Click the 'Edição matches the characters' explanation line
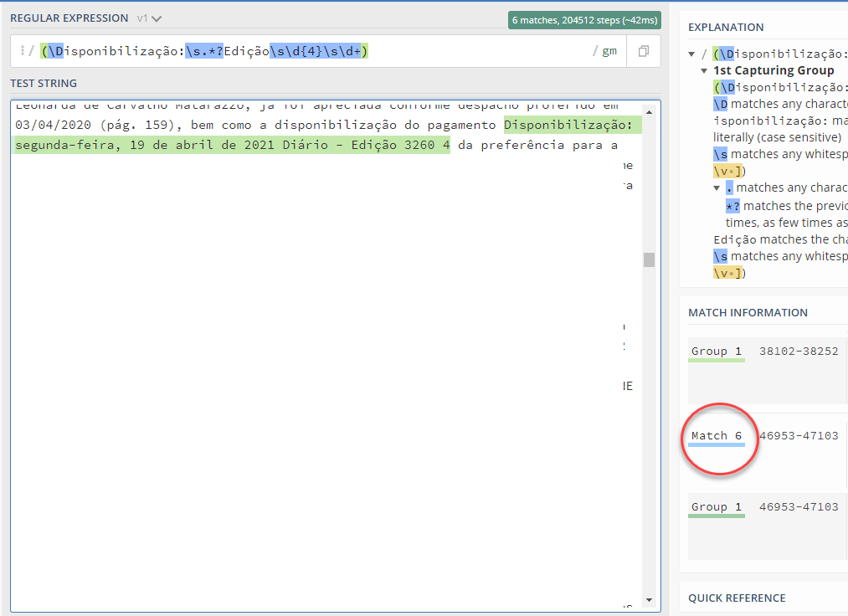The width and height of the screenshot is (848, 616). (780, 239)
